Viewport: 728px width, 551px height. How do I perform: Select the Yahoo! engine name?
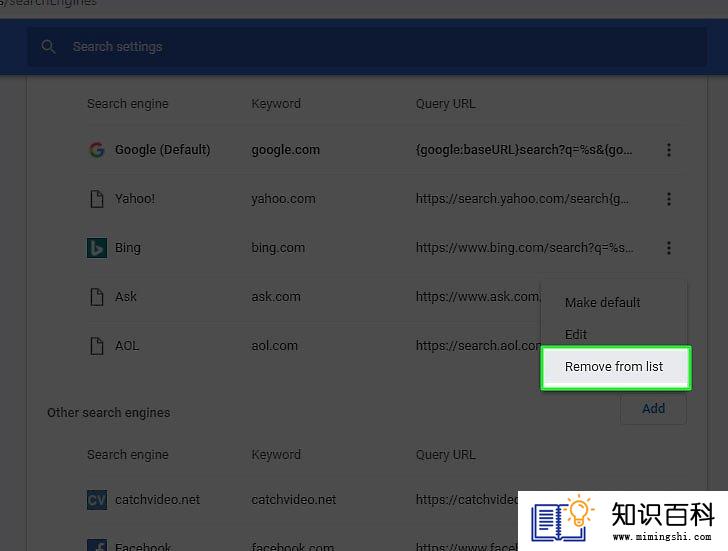[135, 199]
